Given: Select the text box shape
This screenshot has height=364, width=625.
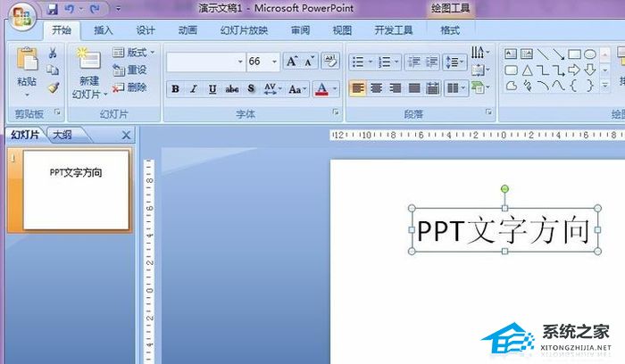Looking at the screenshot, I should pos(511,54).
